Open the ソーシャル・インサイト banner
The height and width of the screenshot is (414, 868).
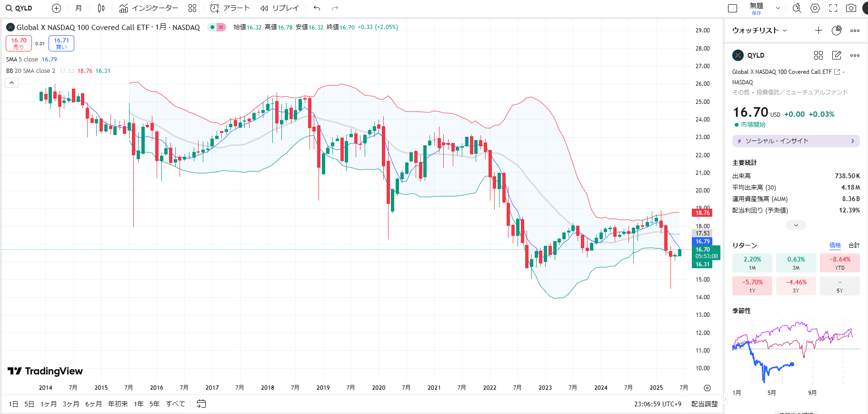pos(796,141)
